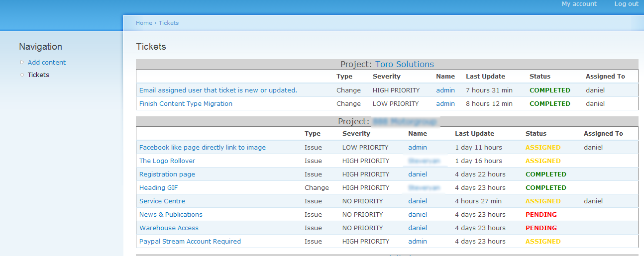Select Tickets in the Navigation menu

pos(38,75)
